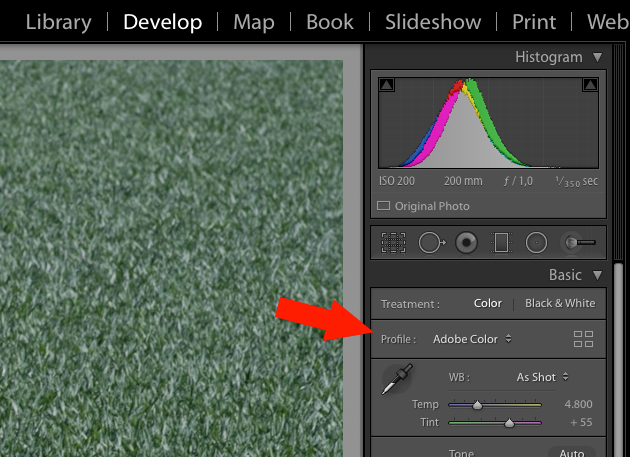The height and width of the screenshot is (457, 630).
Task: Set Treatment to Color
Action: click(x=487, y=303)
